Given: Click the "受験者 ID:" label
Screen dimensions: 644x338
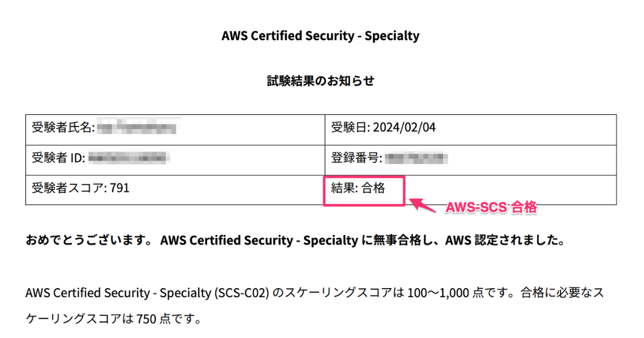Looking at the screenshot, I should click(58, 158).
